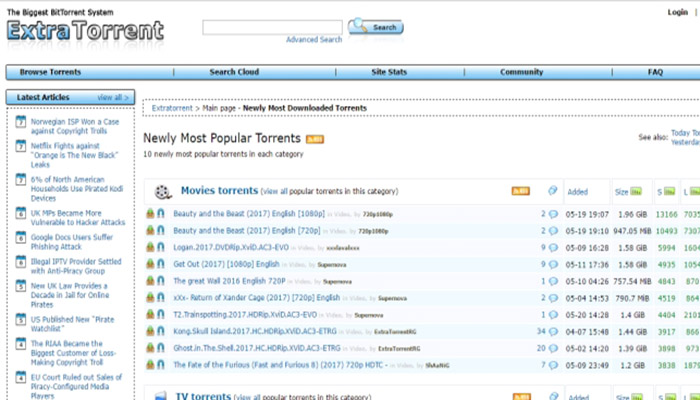Click uploader 'ExtraTorrentRG' on Kong.Skull Island row

[395, 332]
